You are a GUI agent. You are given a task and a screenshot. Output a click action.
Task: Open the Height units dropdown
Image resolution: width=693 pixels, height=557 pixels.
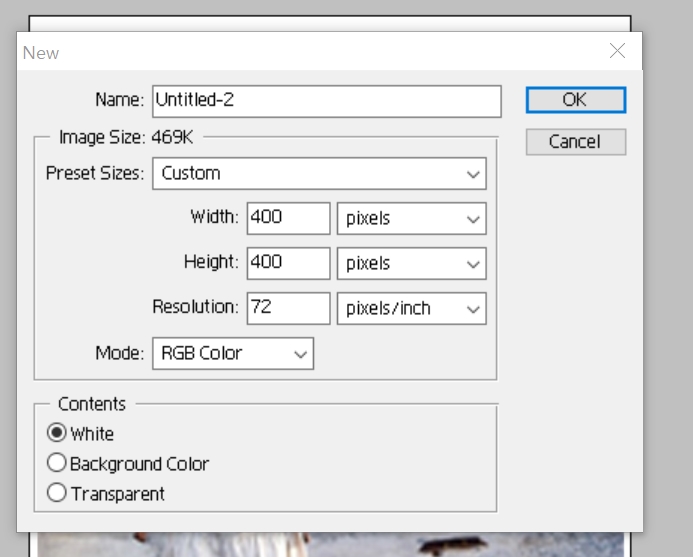click(411, 263)
